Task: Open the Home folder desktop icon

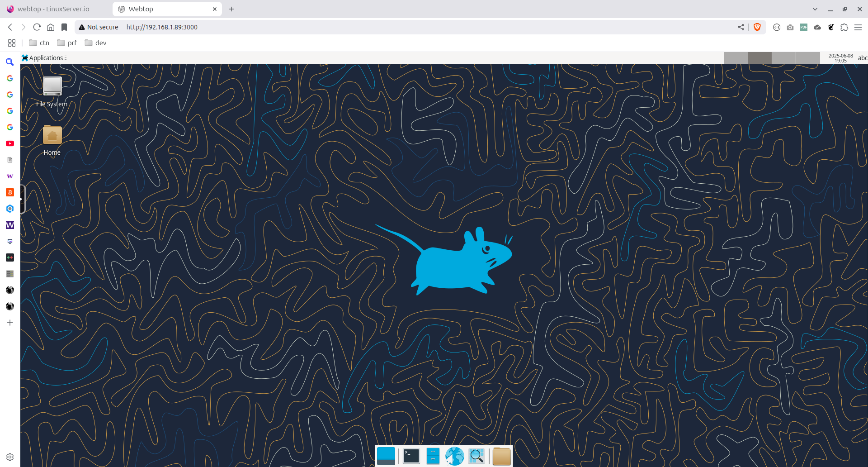Action: coord(52,141)
